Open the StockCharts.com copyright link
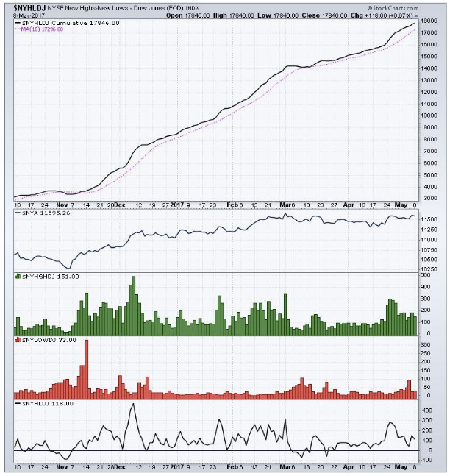This screenshot has width=450, height=476. click(393, 8)
